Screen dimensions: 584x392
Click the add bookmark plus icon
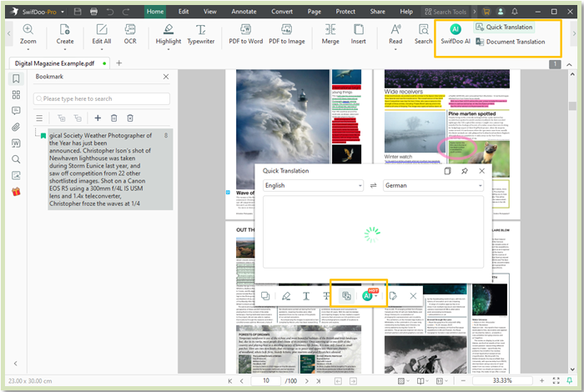coord(98,118)
